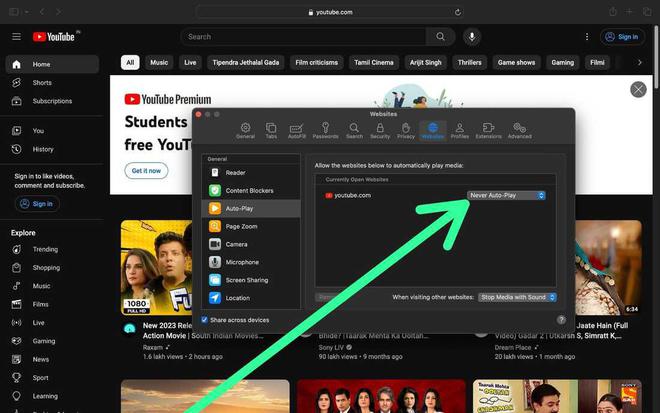Select Screen Sharing in sidebar
This screenshot has width=660, height=413.
[x=251, y=280]
